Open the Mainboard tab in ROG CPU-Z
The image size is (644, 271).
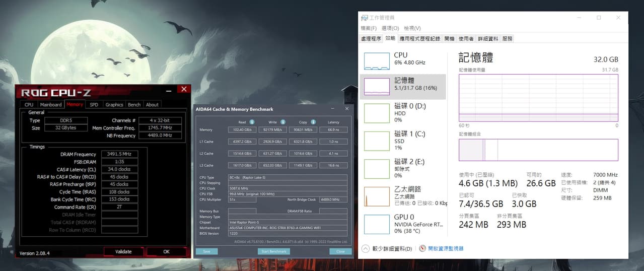tap(50, 105)
